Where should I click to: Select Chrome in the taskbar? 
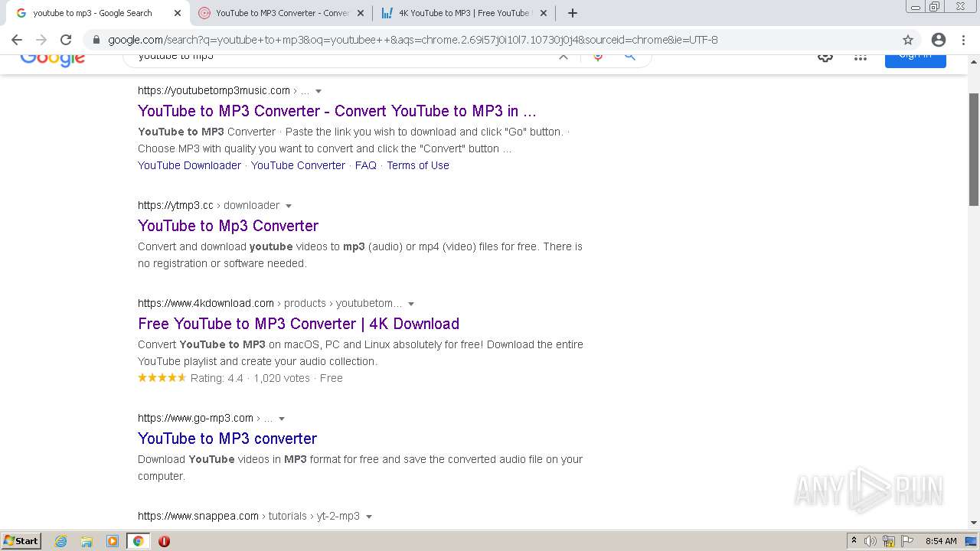138,541
